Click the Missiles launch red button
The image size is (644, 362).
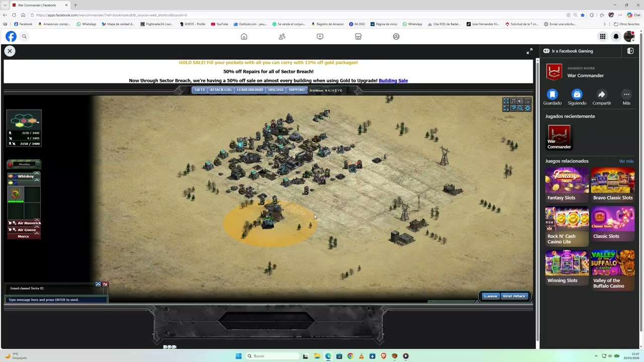[x=10, y=164]
